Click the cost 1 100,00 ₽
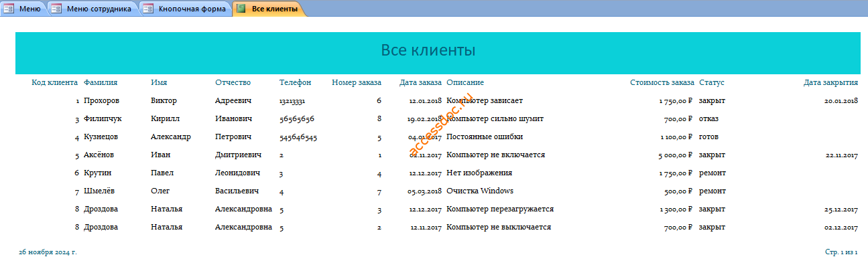Viewport: 868px width, 275px height. 675,136
